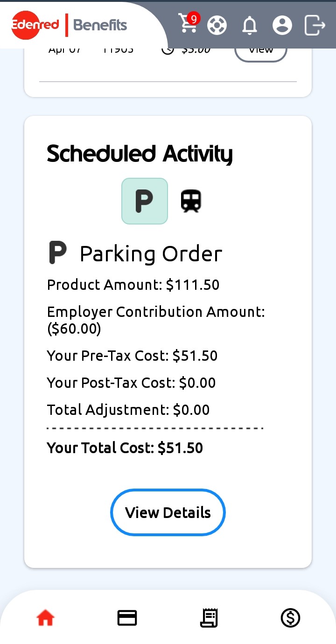Image resolution: width=336 pixels, height=644 pixels.
Task: Tap the dollar icon in bottom navigation
Action: (x=290, y=618)
